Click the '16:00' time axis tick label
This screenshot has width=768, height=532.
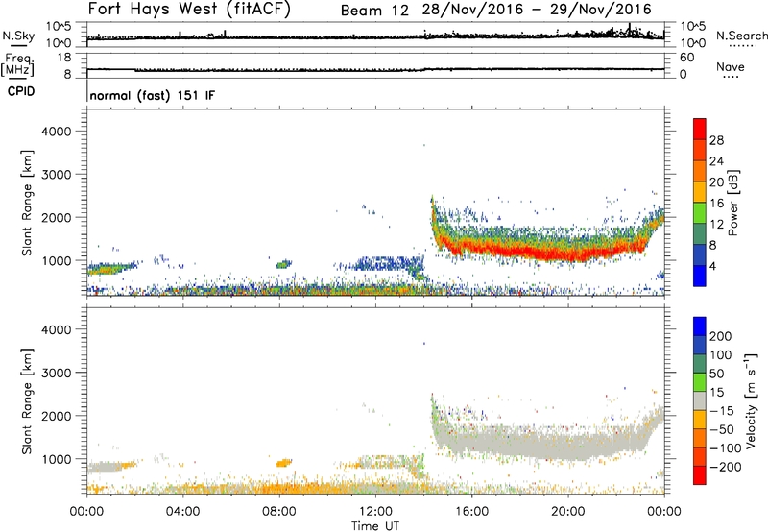(471, 512)
